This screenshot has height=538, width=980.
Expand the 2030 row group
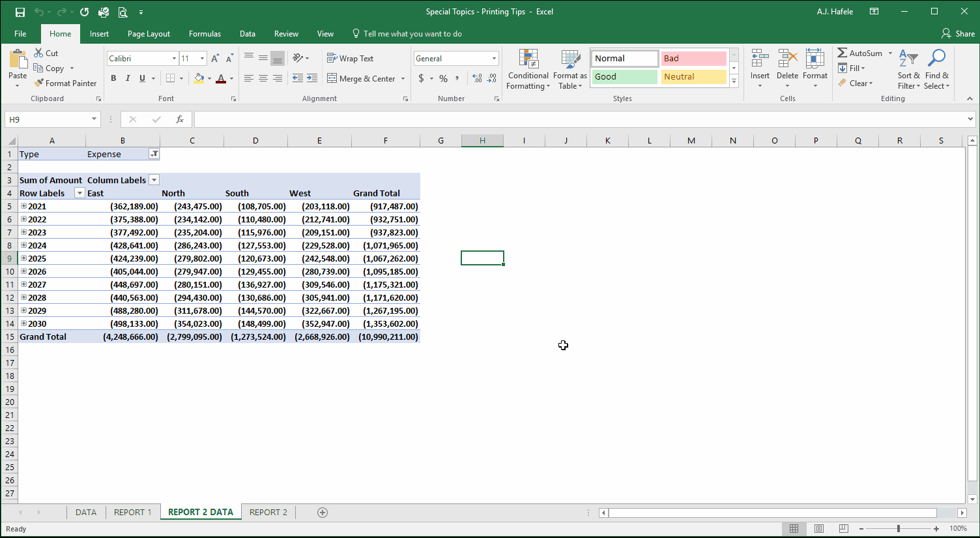click(23, 323)
